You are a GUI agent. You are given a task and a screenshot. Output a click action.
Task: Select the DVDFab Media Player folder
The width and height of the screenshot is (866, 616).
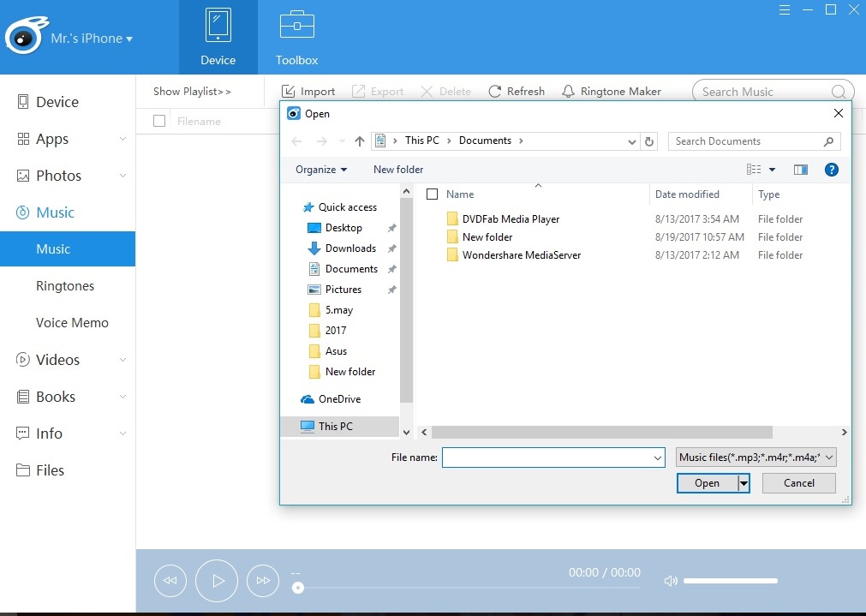coord(511,219)
